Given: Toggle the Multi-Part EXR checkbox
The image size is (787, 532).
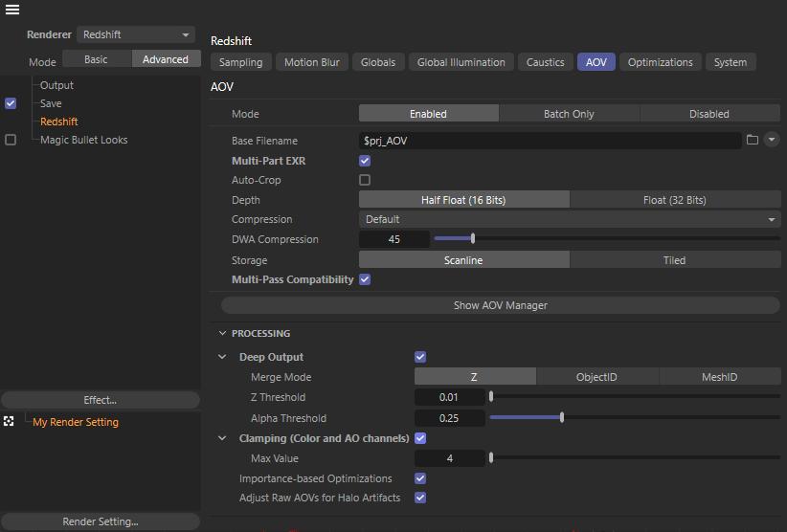Looking at the screenshot, I should [365, 161].
